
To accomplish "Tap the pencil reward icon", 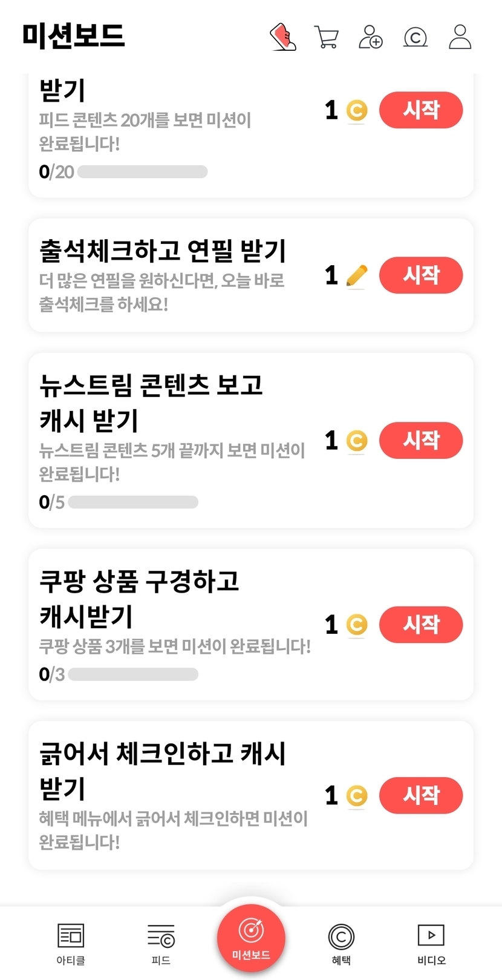I will tap(357, 276).
